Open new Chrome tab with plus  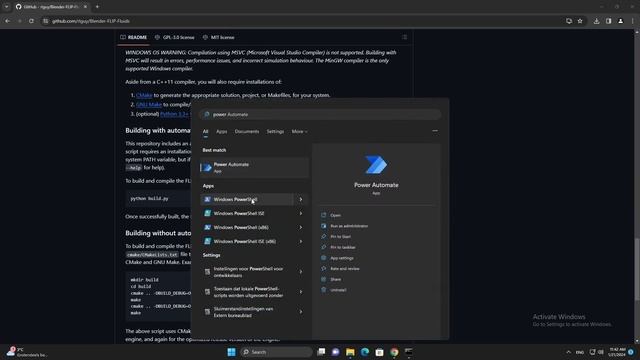click(x=97, y=7)
